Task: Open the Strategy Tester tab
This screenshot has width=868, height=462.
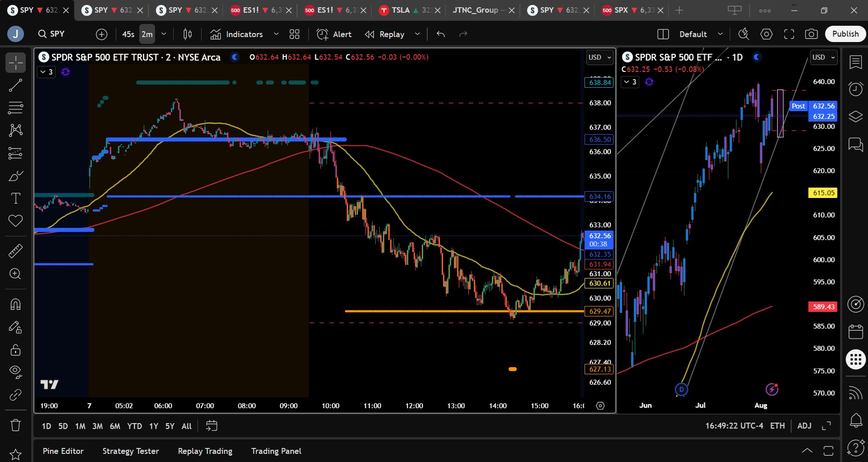Action: pos(131,451)
